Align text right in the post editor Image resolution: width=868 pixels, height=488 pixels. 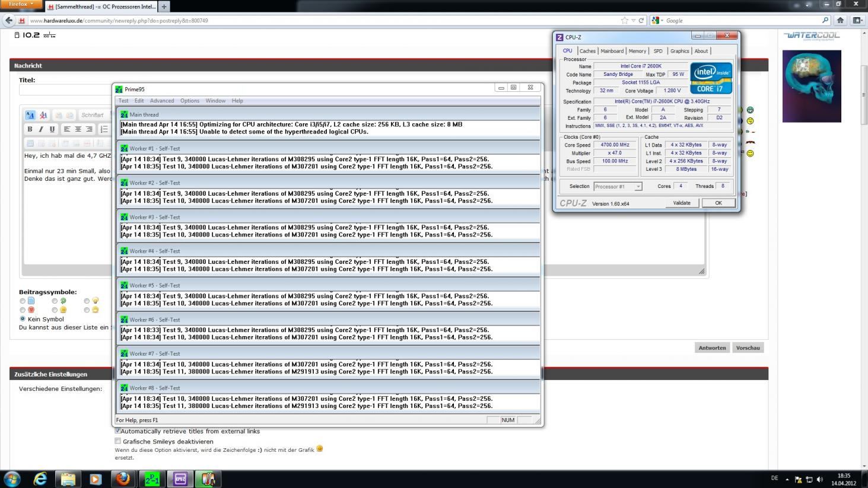pyautogui.click(x=89, y=129)
